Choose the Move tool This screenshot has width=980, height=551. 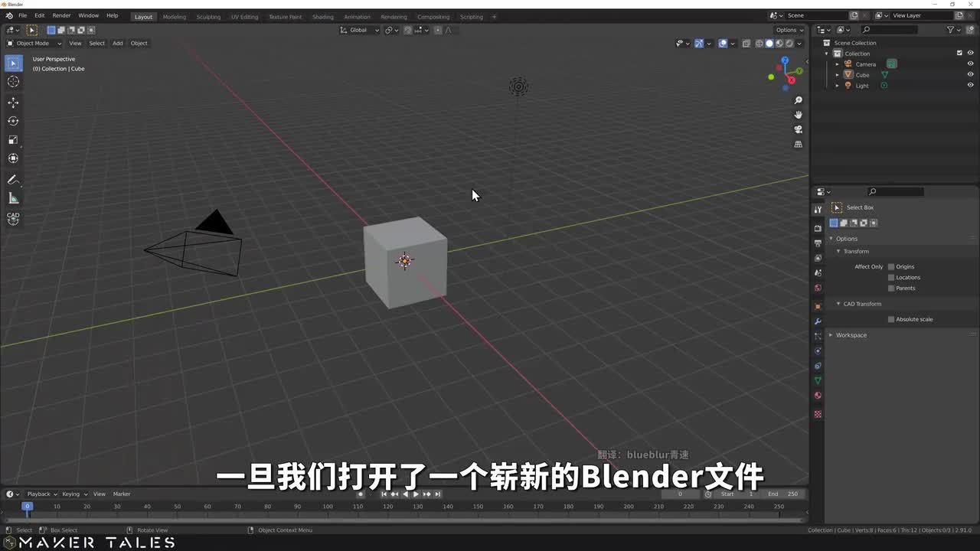tap(13, 103)
